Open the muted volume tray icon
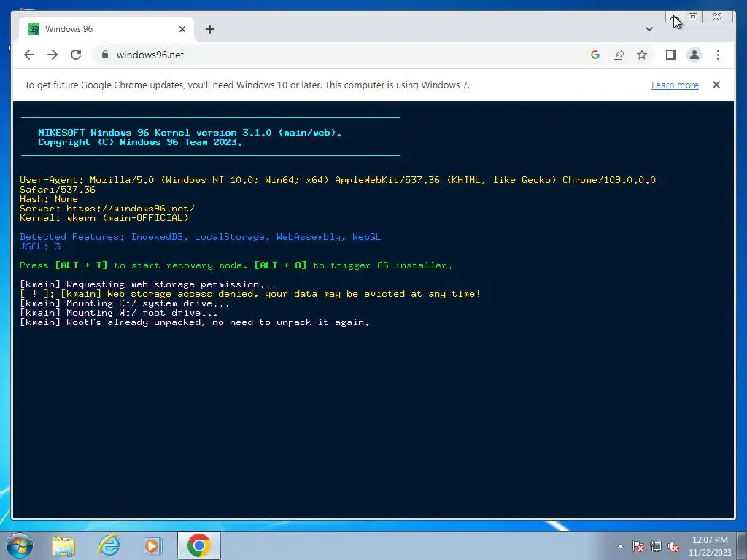The width and height of the screenshot is (747, 560). tap(673, 546)
